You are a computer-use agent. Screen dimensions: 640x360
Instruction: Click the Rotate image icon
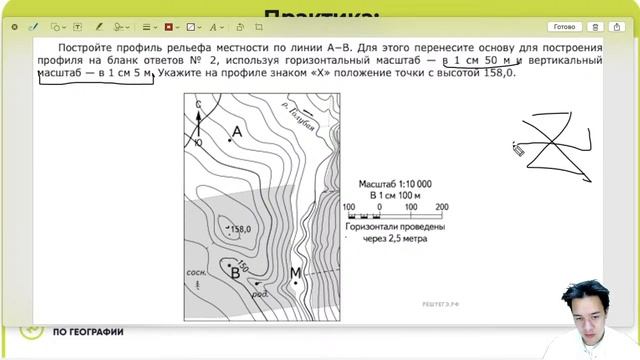(240, 27)
